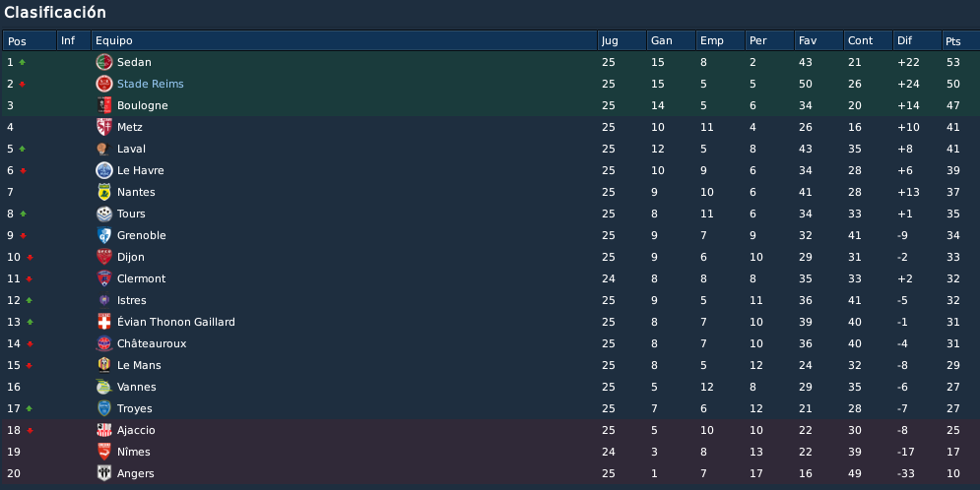Click the Angers club badge icon

click(x=104, y=473)
